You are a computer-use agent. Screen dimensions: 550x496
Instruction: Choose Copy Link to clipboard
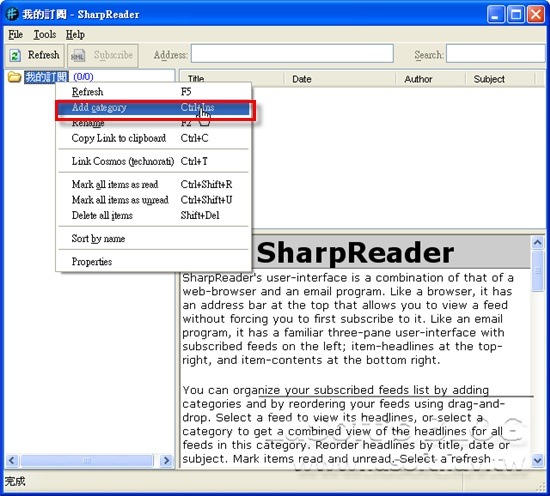153,138
